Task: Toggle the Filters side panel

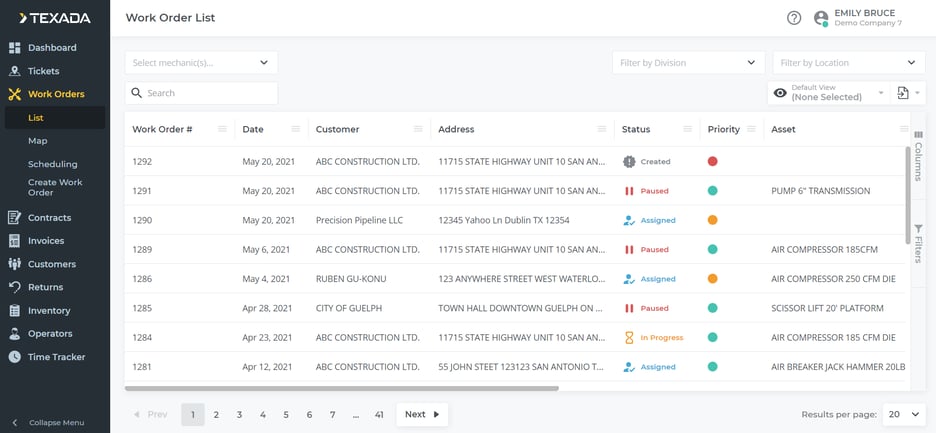Action: pos(919,242)
